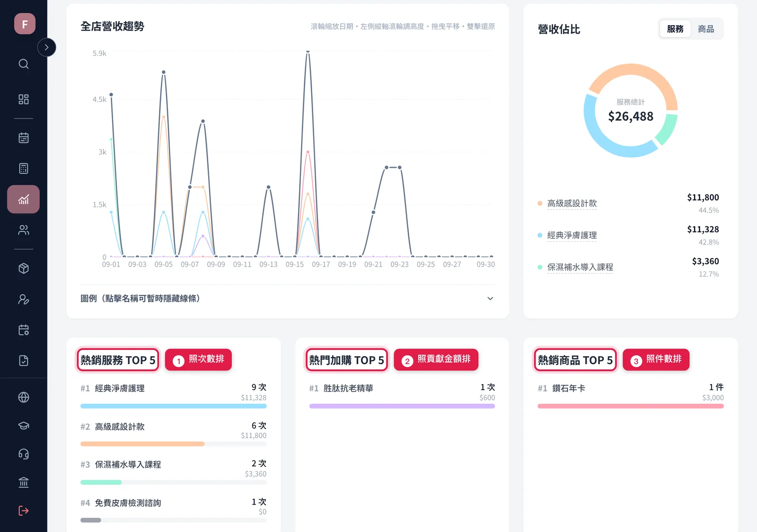Screen dimensions: 757x532
Task: Click the 熱門加購 TOP 5 heading
Action: coord(346,360)
